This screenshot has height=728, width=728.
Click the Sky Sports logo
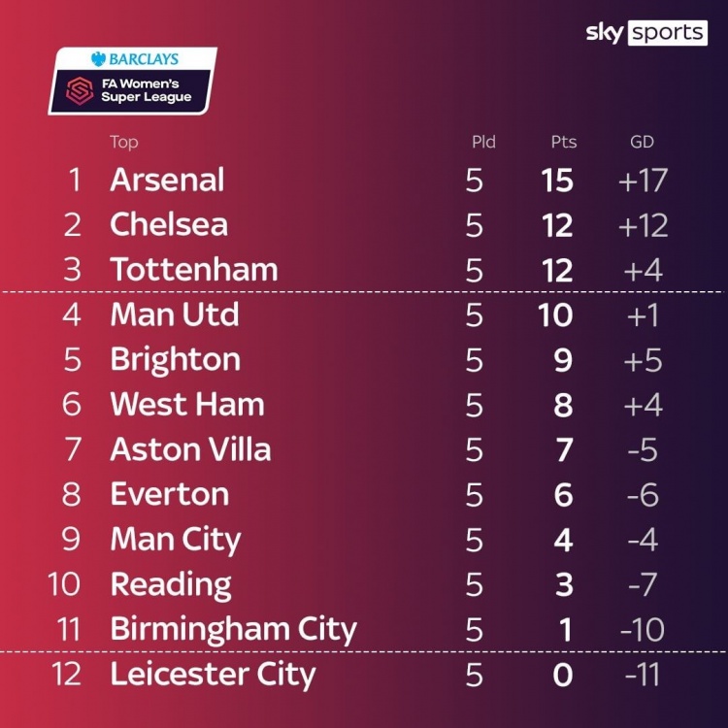(x=646, y=32)
